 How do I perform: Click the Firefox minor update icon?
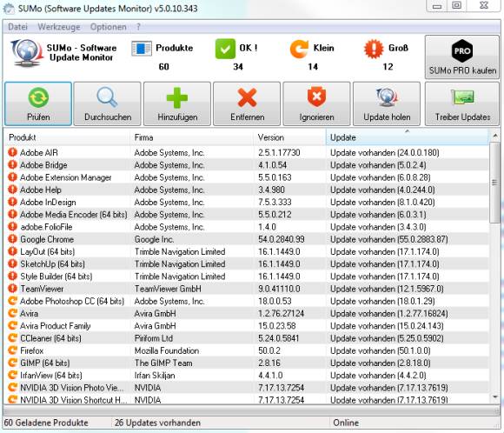coord(12,350)
